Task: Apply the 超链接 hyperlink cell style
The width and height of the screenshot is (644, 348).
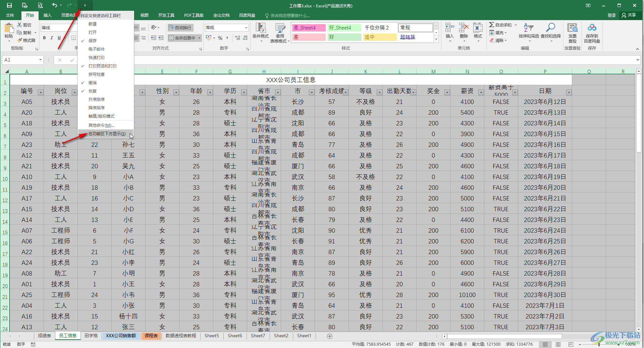Action: tap(415, 37)
